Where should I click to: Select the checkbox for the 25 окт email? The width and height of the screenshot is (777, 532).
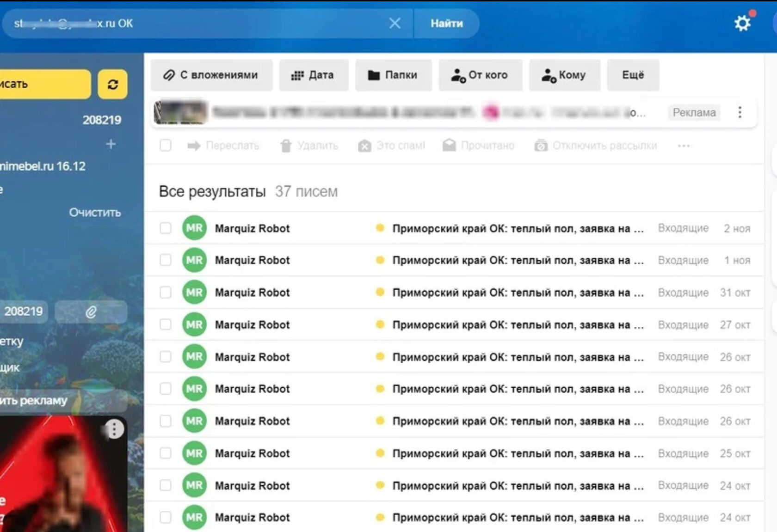click(165, 453)
